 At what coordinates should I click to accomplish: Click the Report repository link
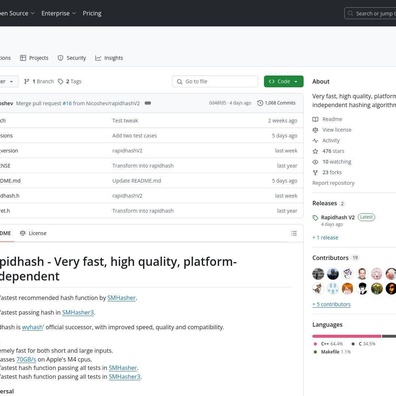click(x=333, y=183)
